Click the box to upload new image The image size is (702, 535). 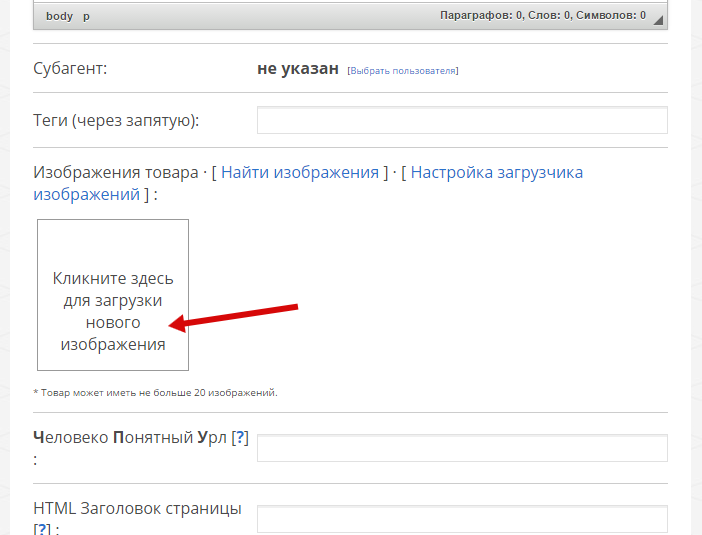click(x=113, y=295)
